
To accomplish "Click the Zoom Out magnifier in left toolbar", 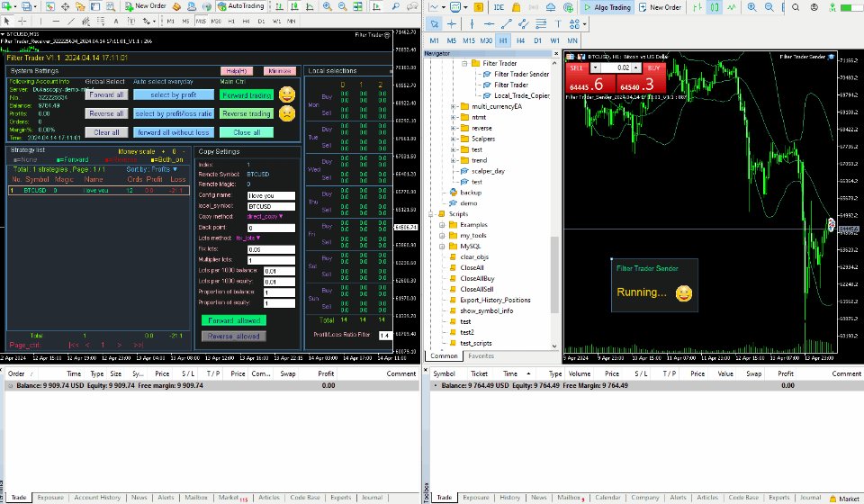I will (x=342, y=6).
